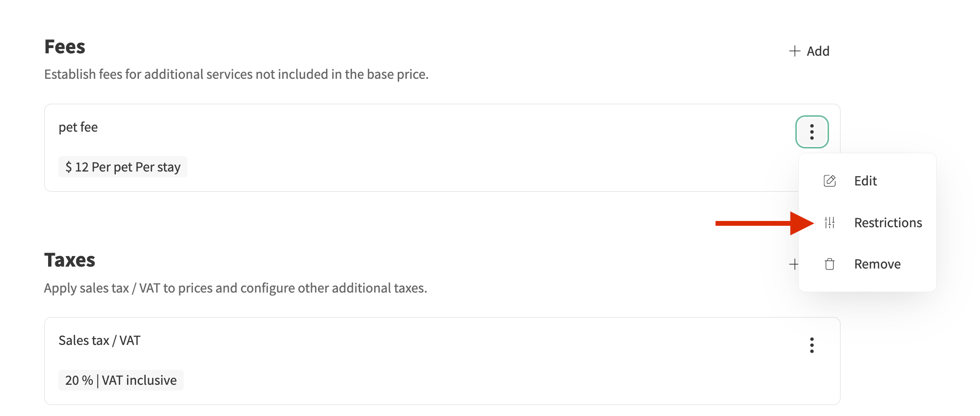Click the Fees section heading

(64, 47)
